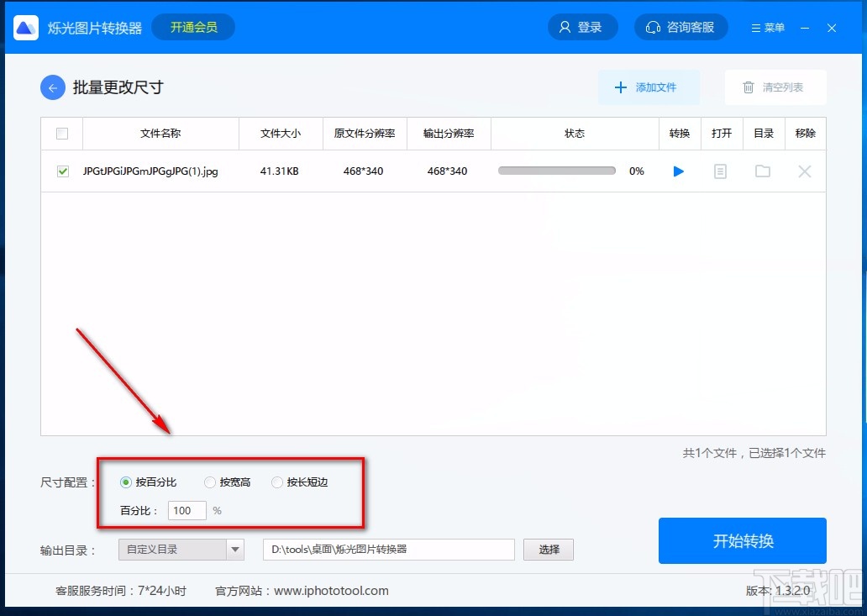Image resolution: width=867 pixels, height=616 pixels.
Task: Click the back arrow to return
Action: click(x=52, y=87)
